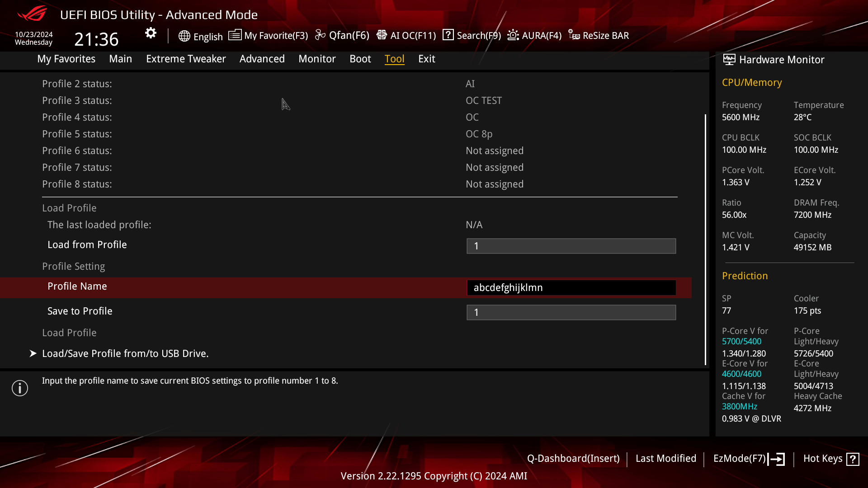868x488 pixels.
Task: Navigate to Extreme Tweaker tab
Action: [185, 58]
